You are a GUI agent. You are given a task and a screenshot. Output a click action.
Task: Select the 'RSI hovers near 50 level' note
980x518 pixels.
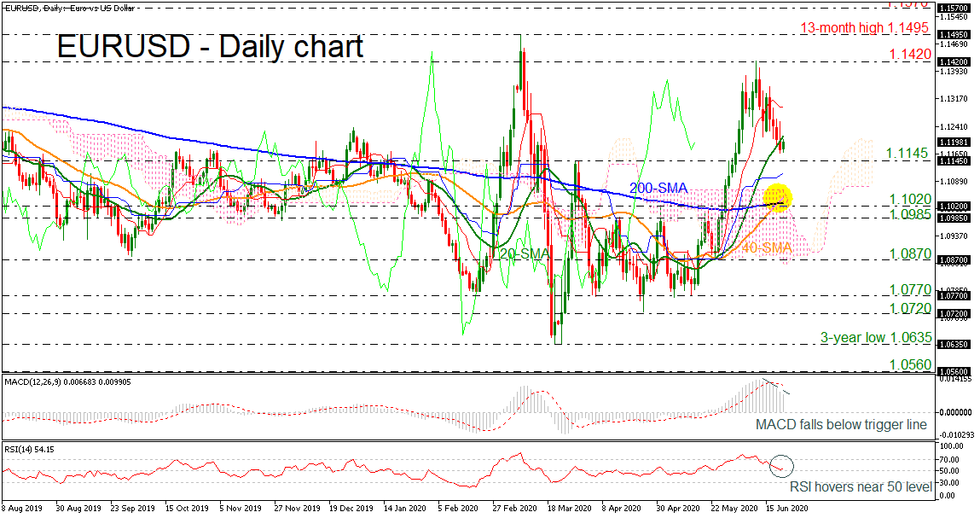tap(861, 486)
